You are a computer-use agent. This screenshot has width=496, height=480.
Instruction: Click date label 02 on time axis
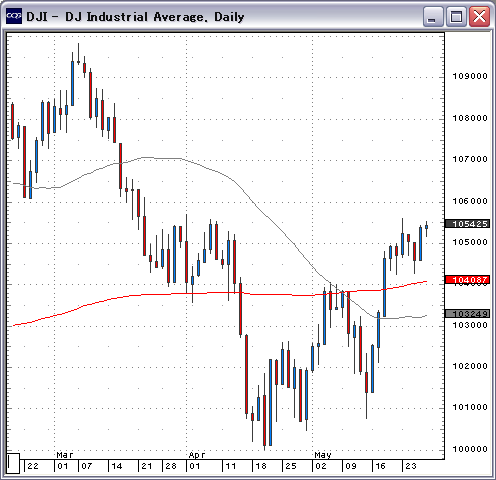(x=321, y=466)
